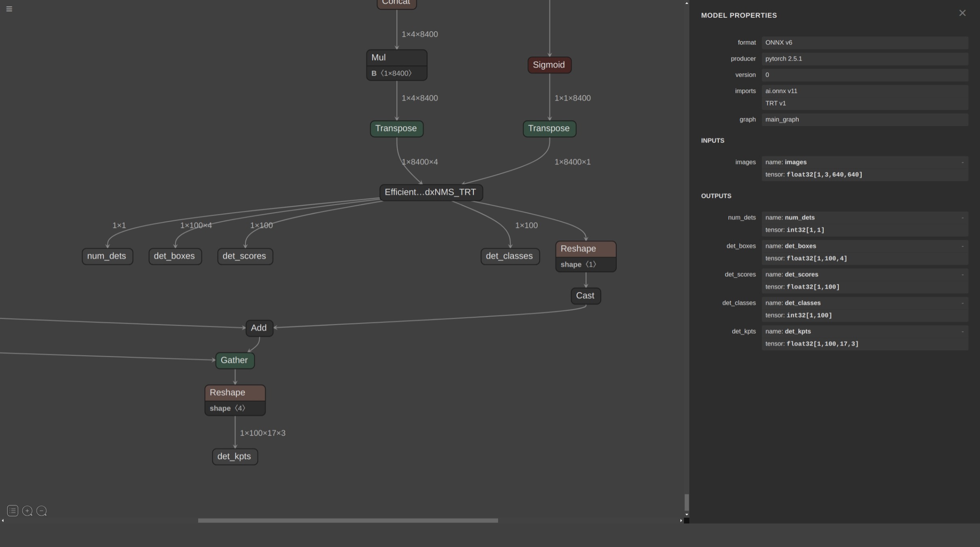Viewport: 980px width, 547px height.
Task: Close the Model Properties panel
Action: 962,13
